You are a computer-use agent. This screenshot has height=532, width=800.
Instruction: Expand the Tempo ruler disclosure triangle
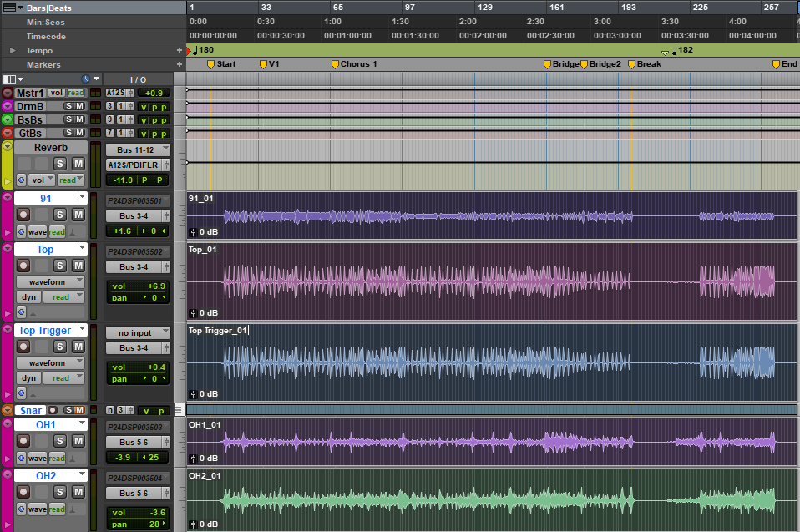coord(13,50)
